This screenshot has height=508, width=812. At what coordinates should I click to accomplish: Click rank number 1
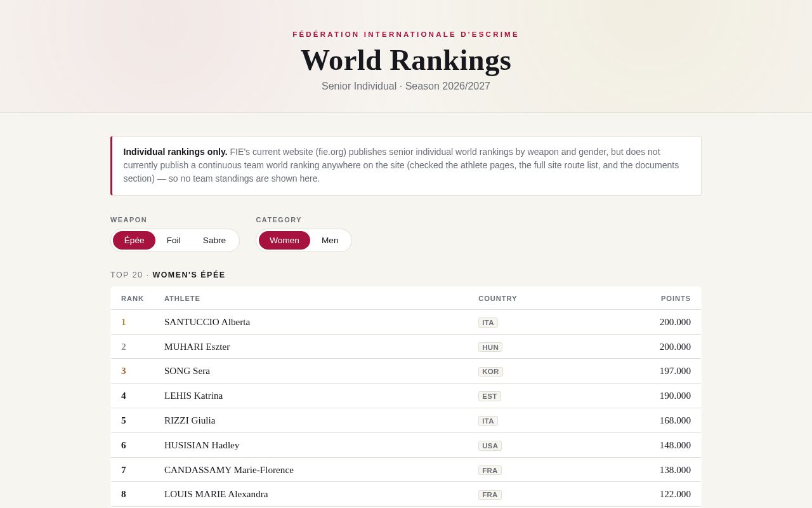[x=124, y=322]
